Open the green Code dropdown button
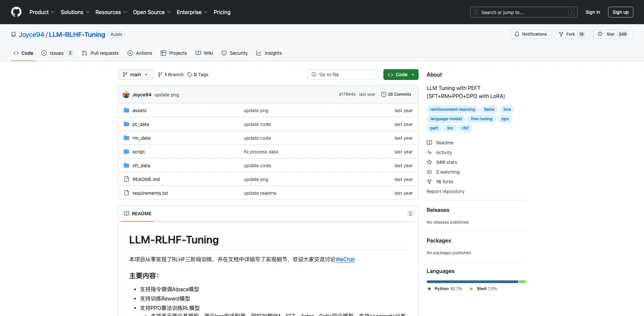Viewport: 644px width, 316px height. tap(401, 75)
